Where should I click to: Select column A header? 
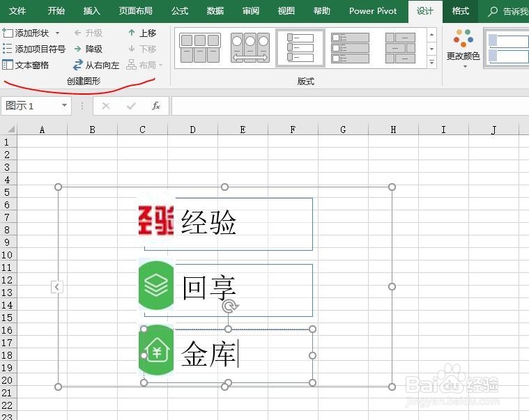[43, 130]
